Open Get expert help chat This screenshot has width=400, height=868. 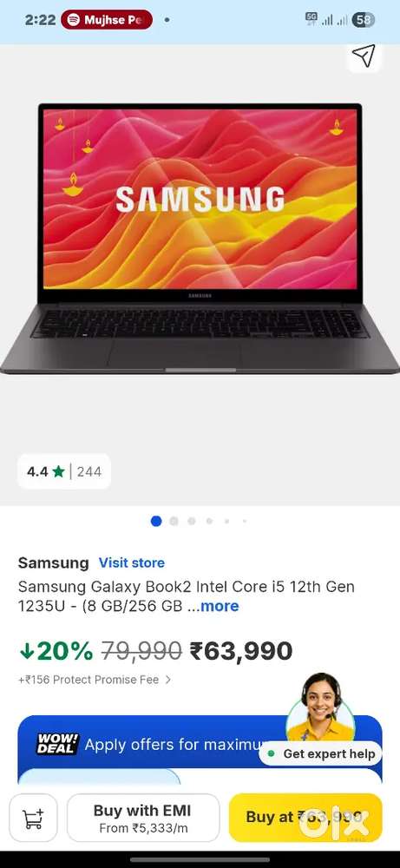[x=321, y=753]
